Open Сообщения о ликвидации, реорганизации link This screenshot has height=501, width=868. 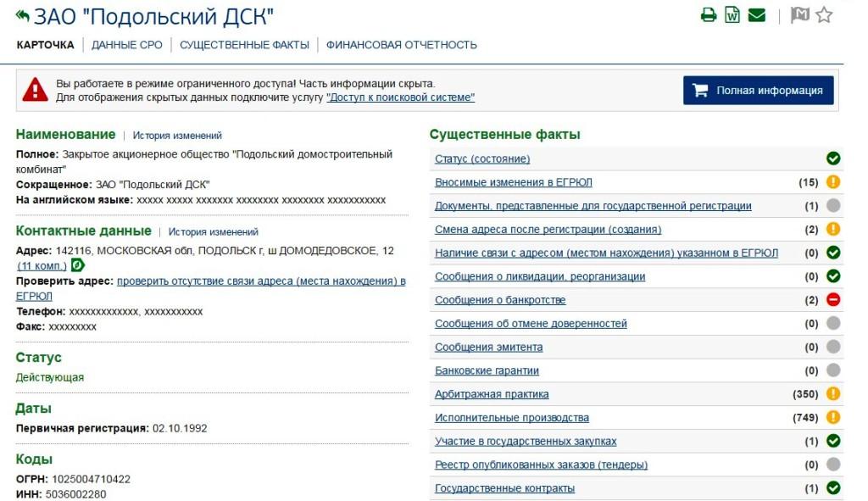(540, 276)
